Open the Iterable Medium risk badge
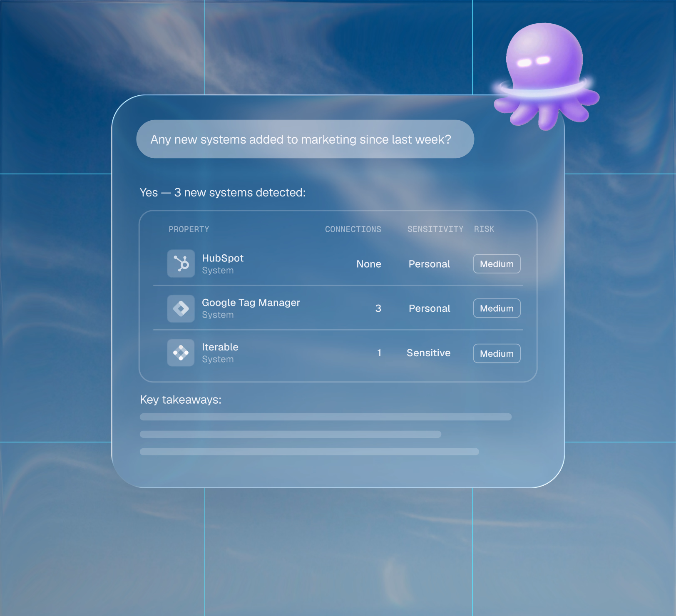The width and height of the screenshot is (676, 616). [x=497, y=353]
